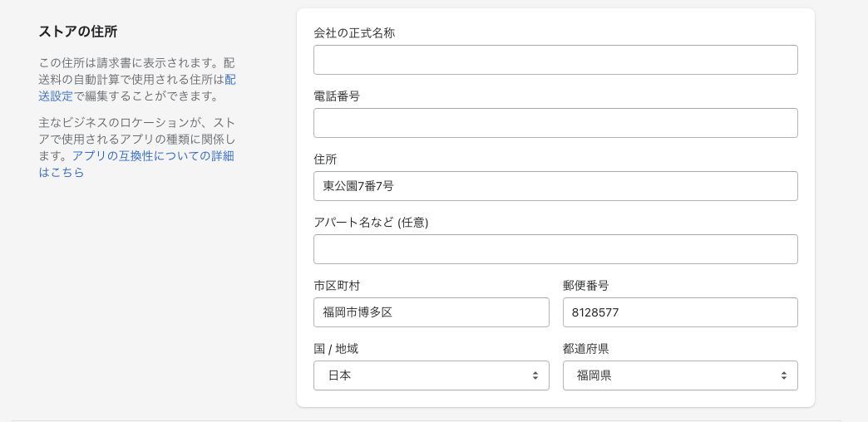Focus the 電話番号 text box
868x422 pixels.
pyautogui.click(x=555, y=123)
